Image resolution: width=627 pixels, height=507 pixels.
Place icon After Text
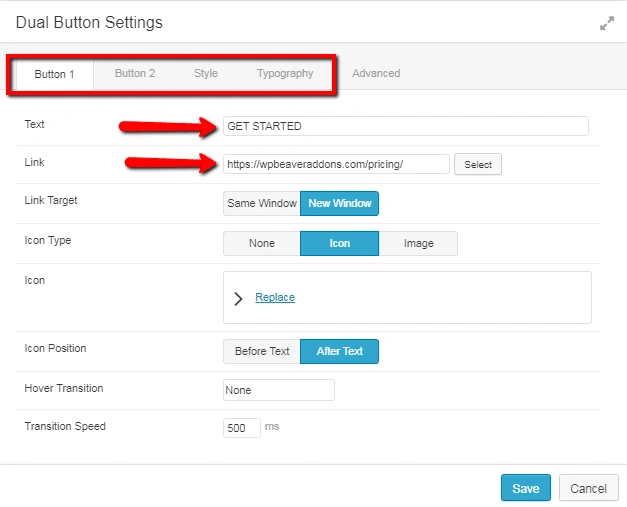coord(339,351)
